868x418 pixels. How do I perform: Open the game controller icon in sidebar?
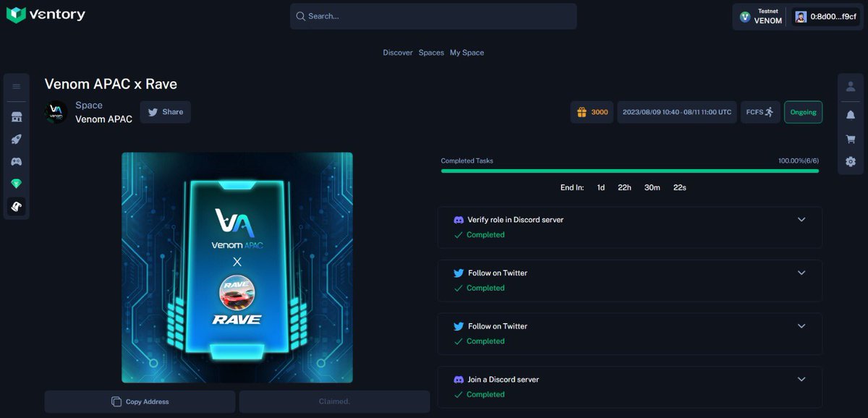[16, 162]
